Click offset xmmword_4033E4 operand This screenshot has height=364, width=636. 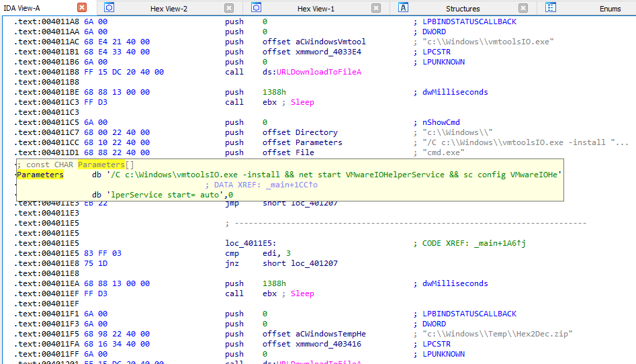pyautogui.click(x=312, y=52)
